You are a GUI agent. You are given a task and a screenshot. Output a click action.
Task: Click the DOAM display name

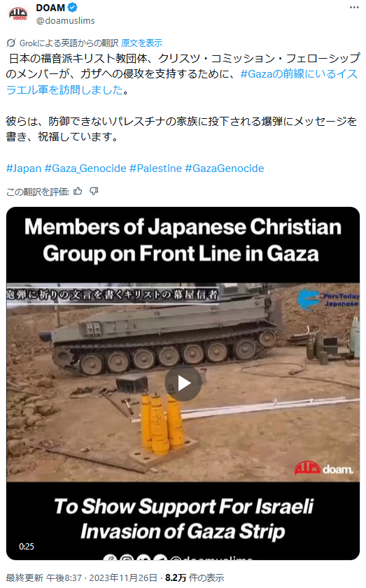click(50, 8)
